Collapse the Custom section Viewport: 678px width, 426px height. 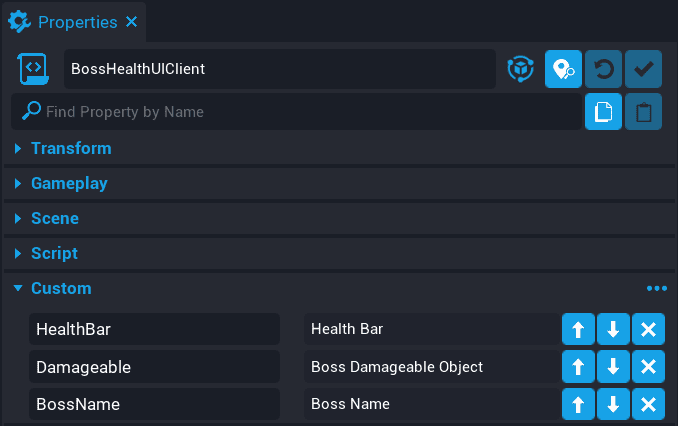[60, 289]
